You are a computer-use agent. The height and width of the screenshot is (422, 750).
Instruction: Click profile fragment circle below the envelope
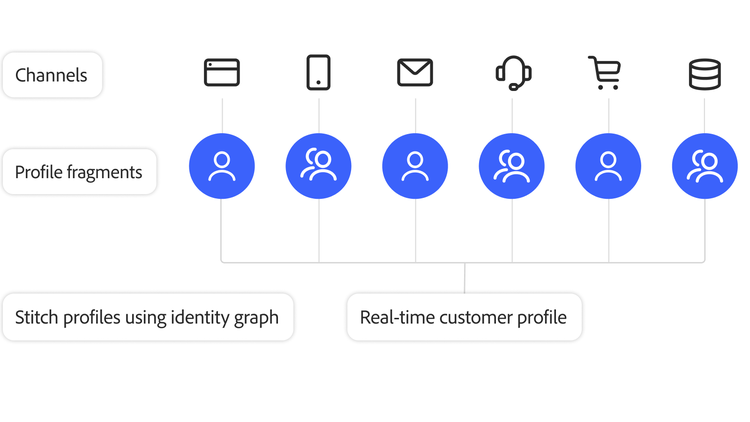415,166
